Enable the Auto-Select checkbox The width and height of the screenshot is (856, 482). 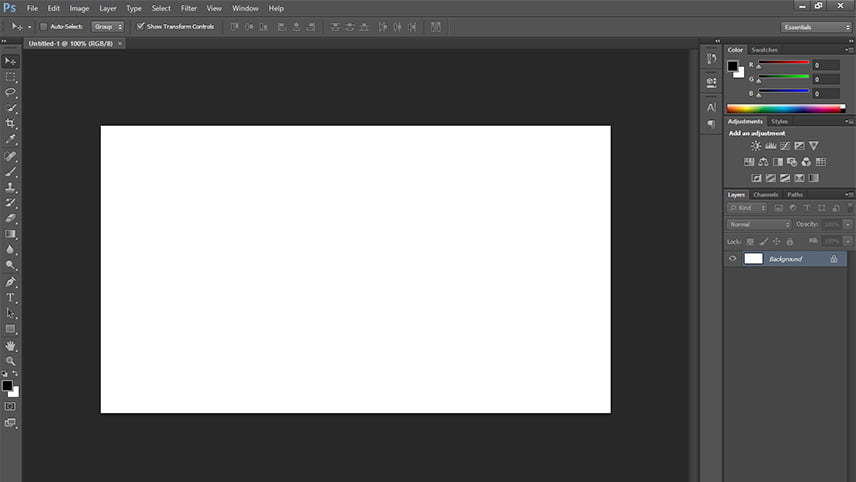44,26
